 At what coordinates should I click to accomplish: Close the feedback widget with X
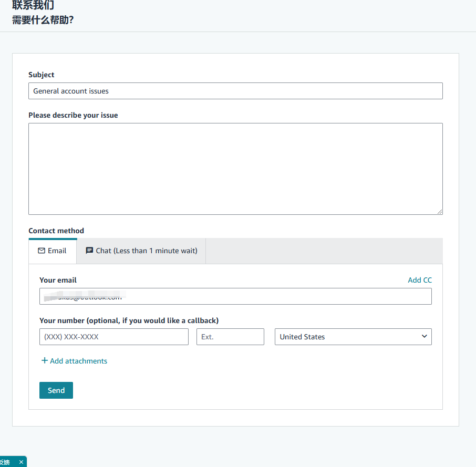21,462
